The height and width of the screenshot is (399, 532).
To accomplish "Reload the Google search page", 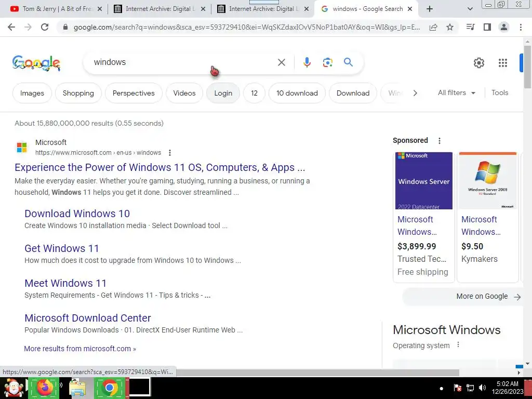I will [45, 27].
